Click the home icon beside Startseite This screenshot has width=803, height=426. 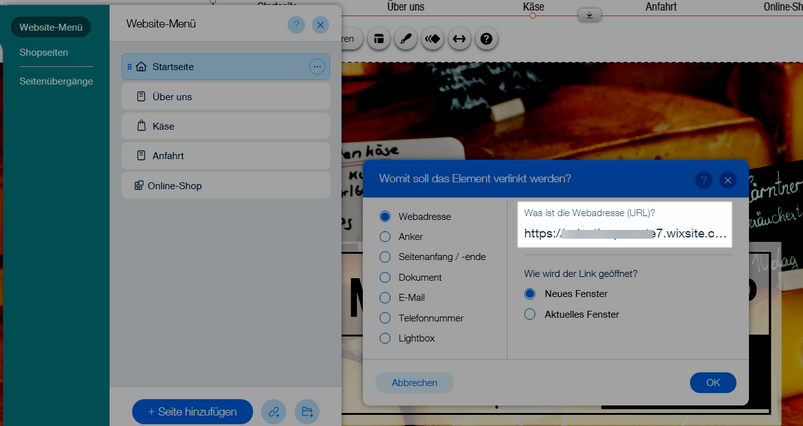coord(141,67)
